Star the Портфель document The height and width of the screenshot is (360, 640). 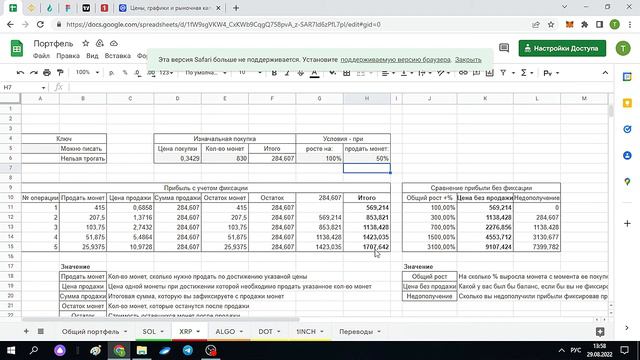coord(86,43)
